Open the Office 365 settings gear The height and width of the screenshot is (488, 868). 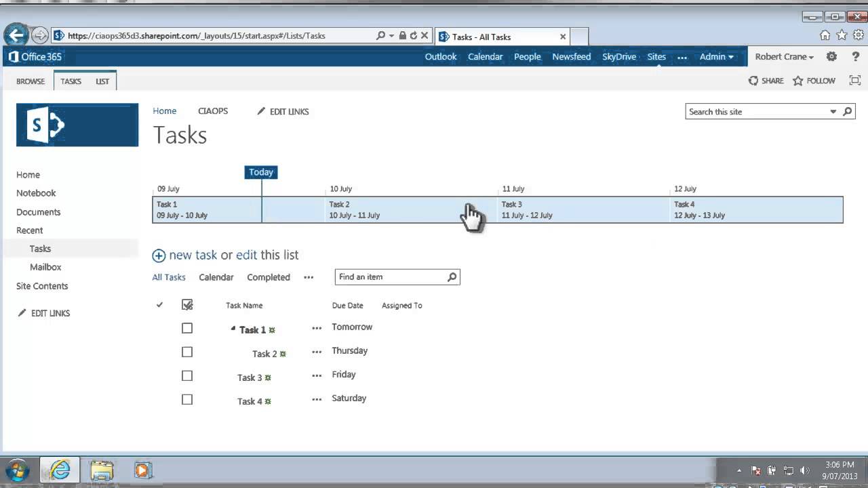pos(832,57)
